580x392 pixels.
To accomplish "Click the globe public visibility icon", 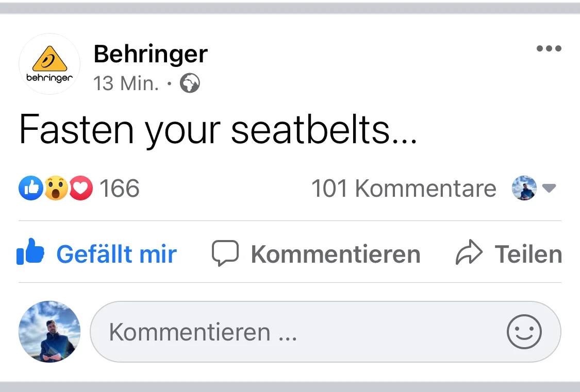I will 190,83.
